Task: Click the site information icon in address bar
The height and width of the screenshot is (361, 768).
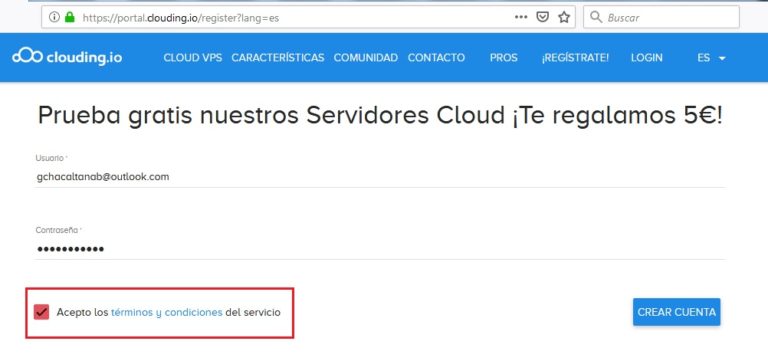Action: pyautogui.click(x=54, y=17)
